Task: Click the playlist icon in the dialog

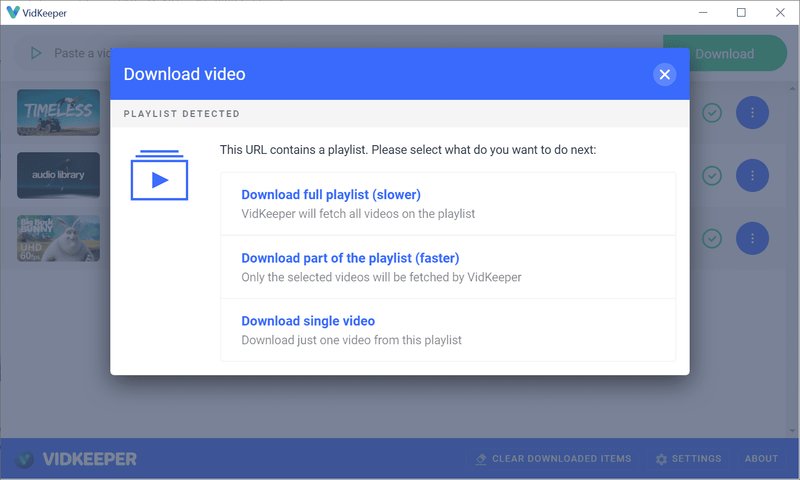Action: click(159, 175)
